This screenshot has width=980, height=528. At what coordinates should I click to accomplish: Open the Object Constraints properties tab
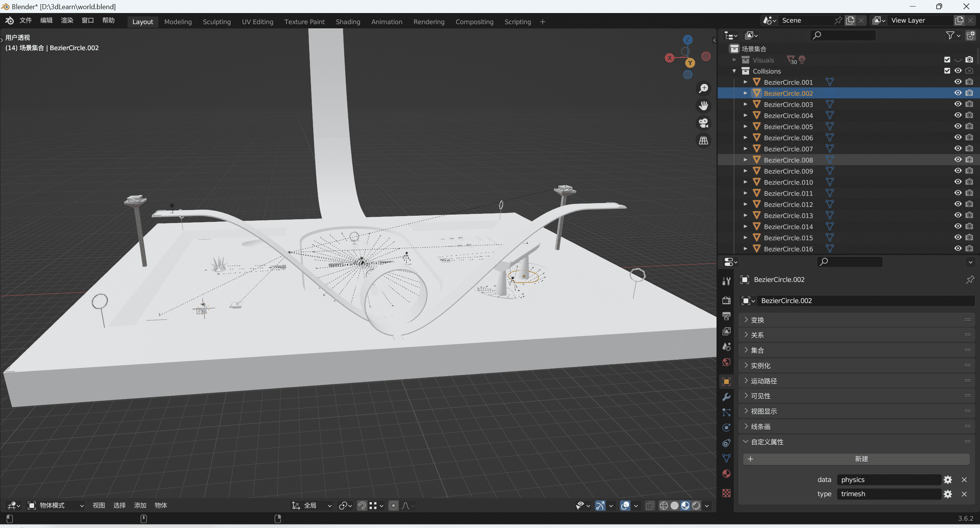point(726,443)
